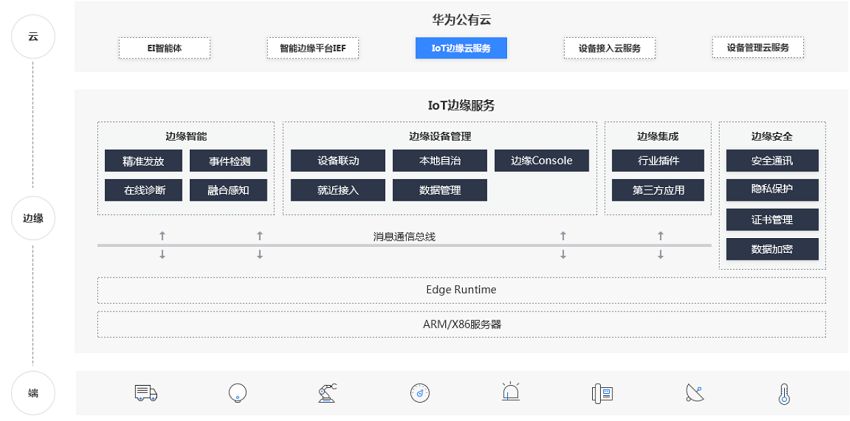The width and height of the screenshot is (850, 421).
Task: Click the alarm siren device icon
Action: 511,392
